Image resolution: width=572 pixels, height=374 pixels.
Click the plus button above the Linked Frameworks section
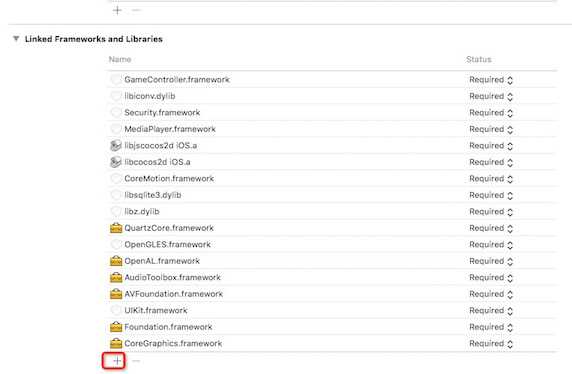pos(117,10)
